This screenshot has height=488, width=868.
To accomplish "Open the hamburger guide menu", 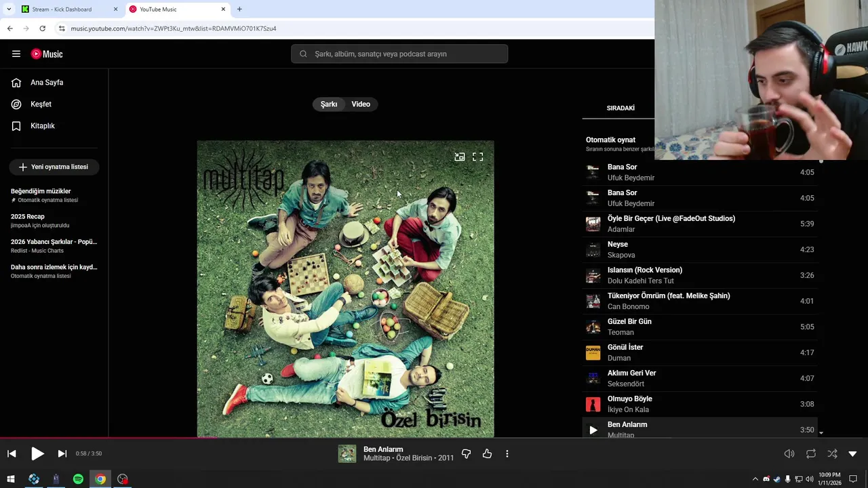I will coord(16,54).
